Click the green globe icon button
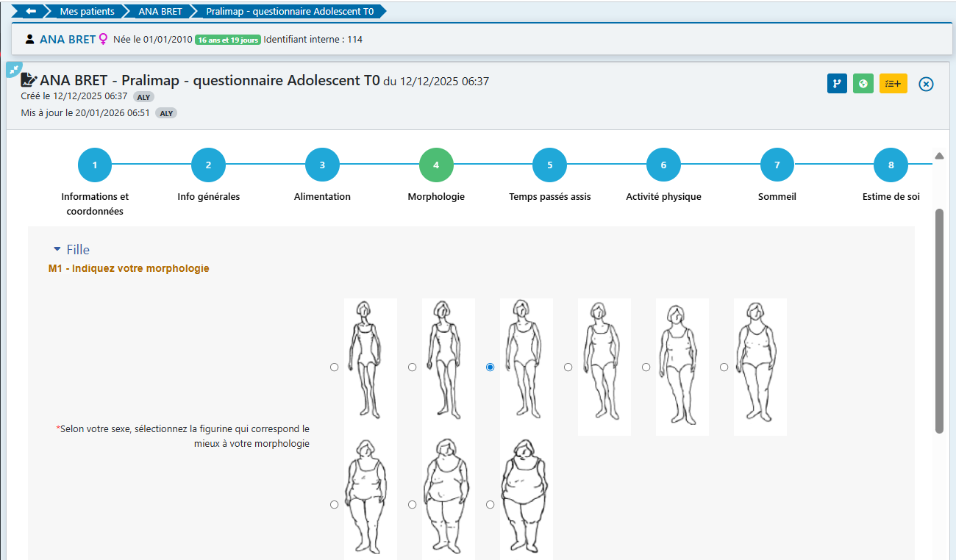Viewport: 956px width, 560px height. click(863, 84)
